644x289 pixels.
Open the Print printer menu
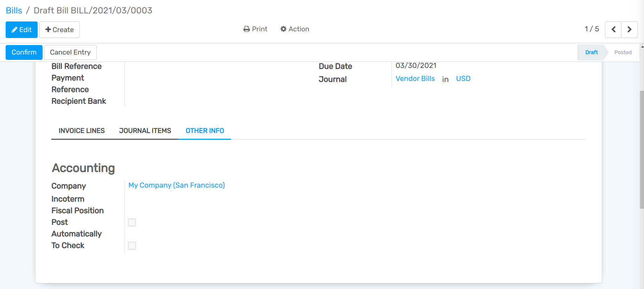[255, 29]
